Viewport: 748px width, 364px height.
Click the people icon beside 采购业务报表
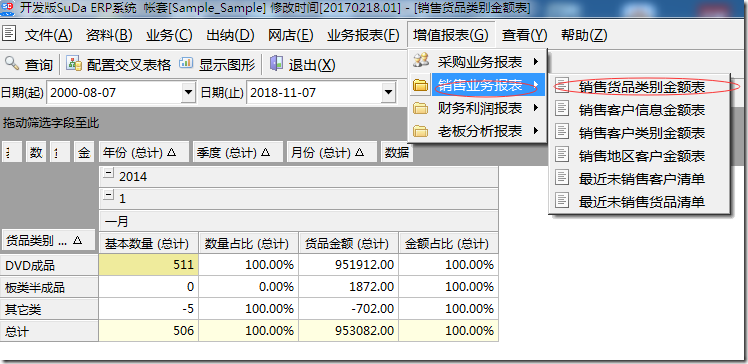421,61
